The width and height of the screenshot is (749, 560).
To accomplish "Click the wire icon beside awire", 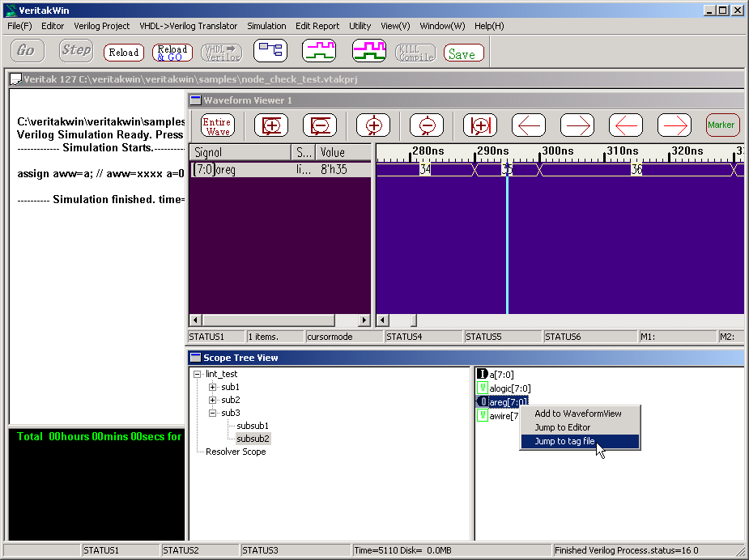I will point(483,415).
